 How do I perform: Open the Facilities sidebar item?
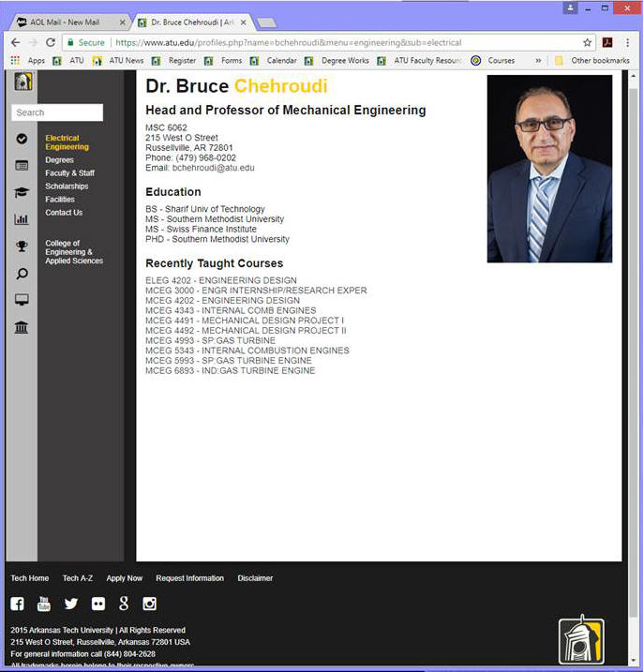60,200
